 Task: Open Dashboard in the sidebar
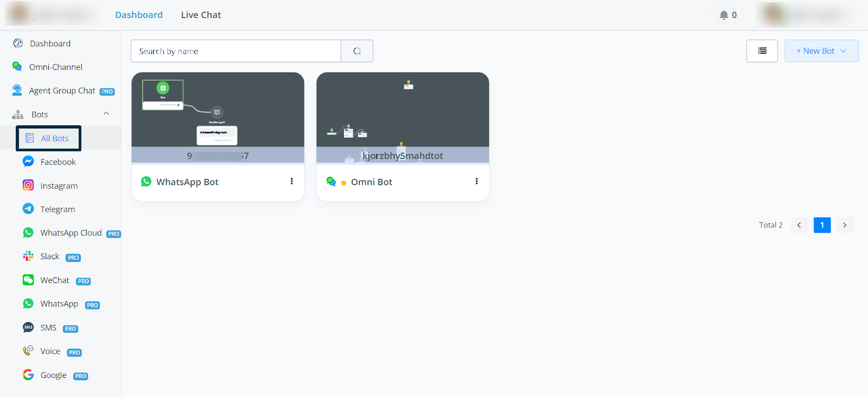50,43
